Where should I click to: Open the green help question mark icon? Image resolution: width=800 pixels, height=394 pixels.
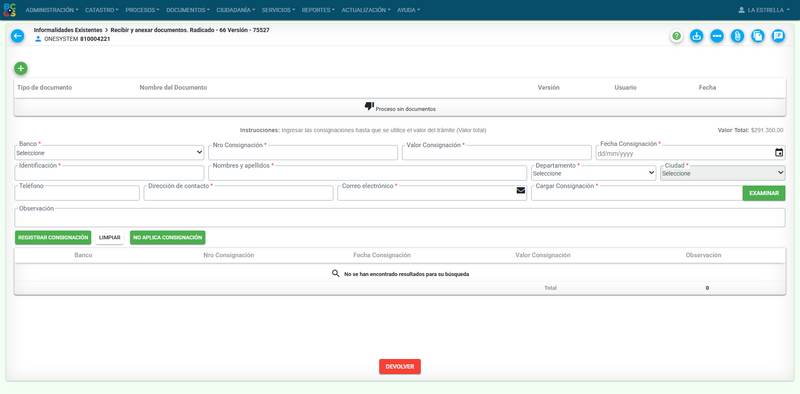pyautogui.click(x=677, y=36)
